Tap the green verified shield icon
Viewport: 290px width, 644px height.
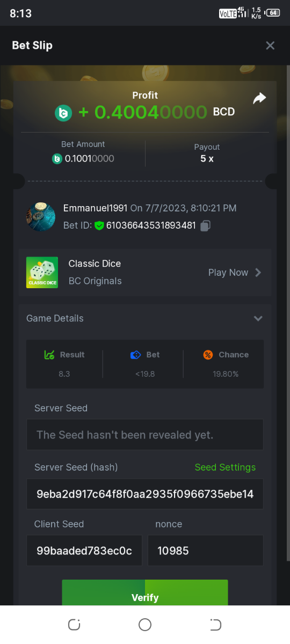coord(99,226)
